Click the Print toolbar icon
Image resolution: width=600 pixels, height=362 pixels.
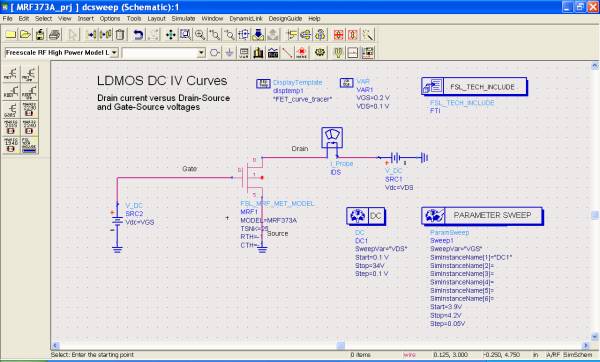tap(55, 35)
